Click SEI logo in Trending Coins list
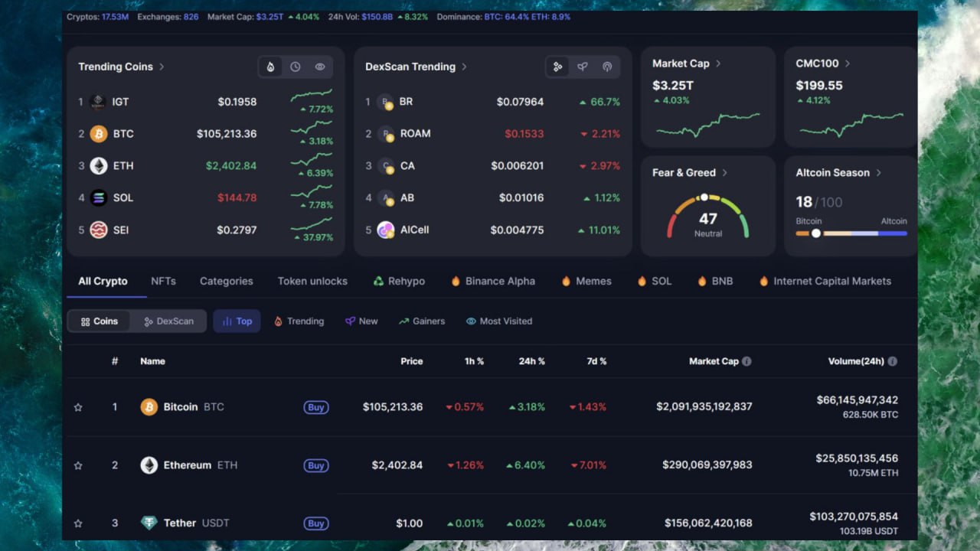 pyautogui.click(x=98, y=230)
